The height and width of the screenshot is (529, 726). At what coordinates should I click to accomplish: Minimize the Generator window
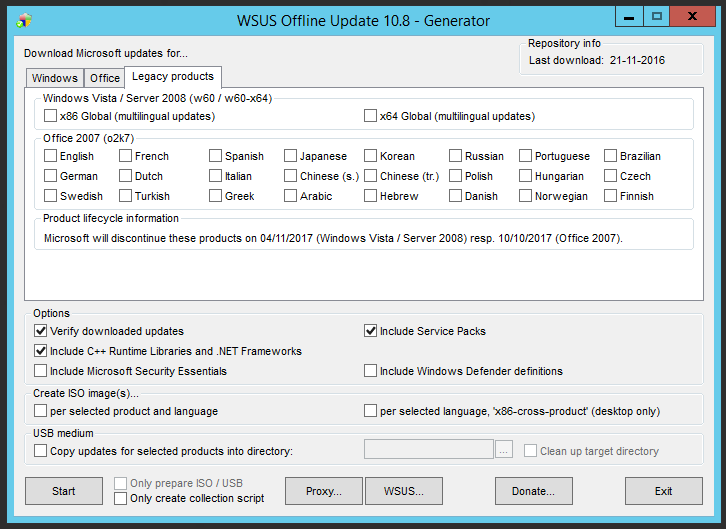[629, 17]
